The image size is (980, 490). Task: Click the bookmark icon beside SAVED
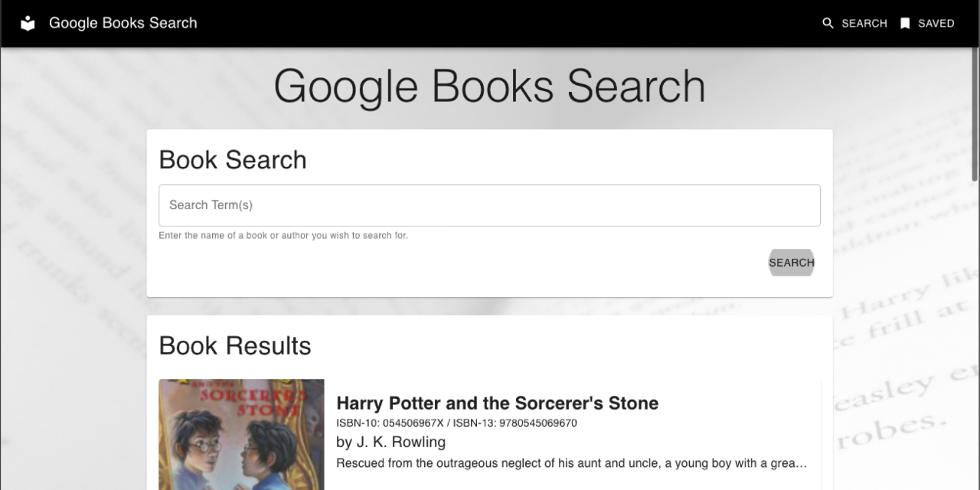pos(905,24)
